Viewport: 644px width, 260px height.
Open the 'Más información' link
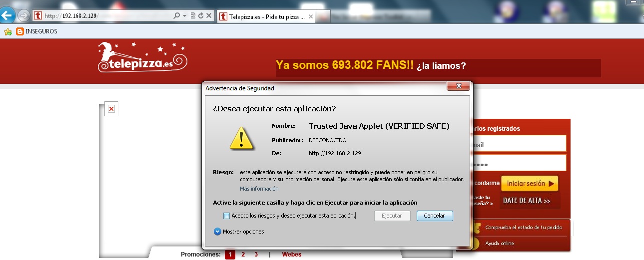[x=259, y=189]
